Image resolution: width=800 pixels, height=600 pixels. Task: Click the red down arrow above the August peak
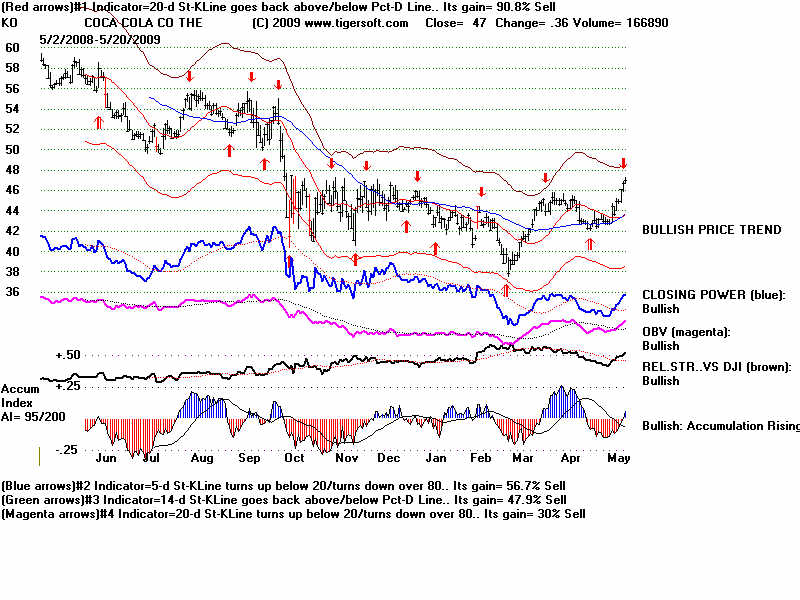coord(189,75)
